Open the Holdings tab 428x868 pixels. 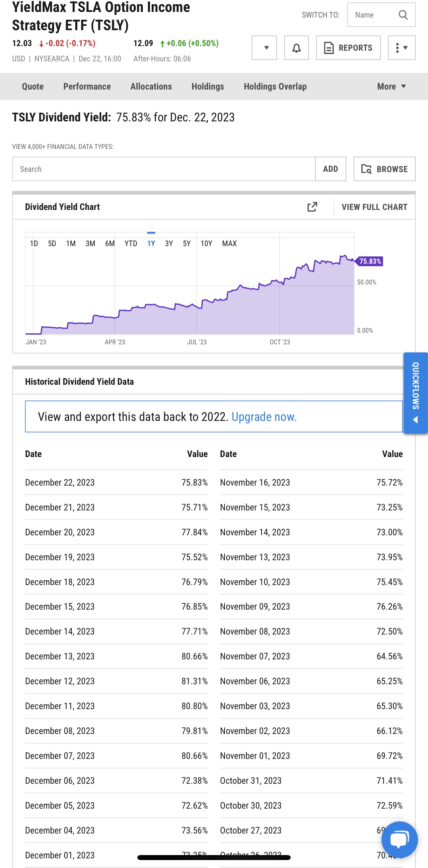208,87
